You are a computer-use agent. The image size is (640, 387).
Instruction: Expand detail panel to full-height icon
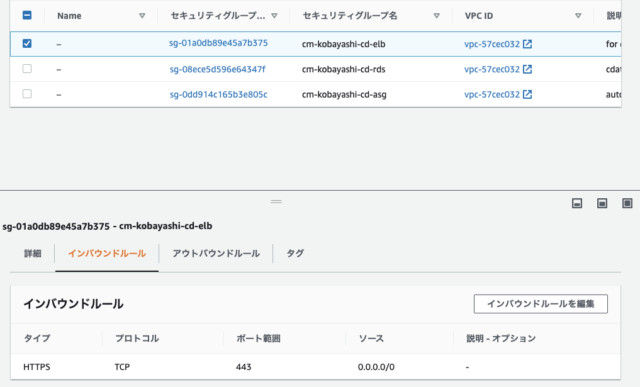tap(627, 203)
